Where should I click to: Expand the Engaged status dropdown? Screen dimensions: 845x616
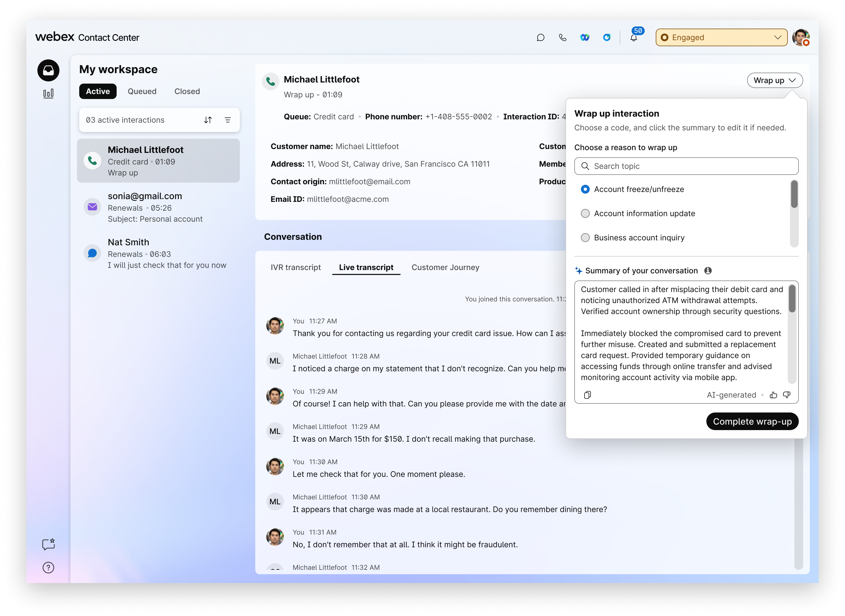pyautogui.click(x=721, y=38)
